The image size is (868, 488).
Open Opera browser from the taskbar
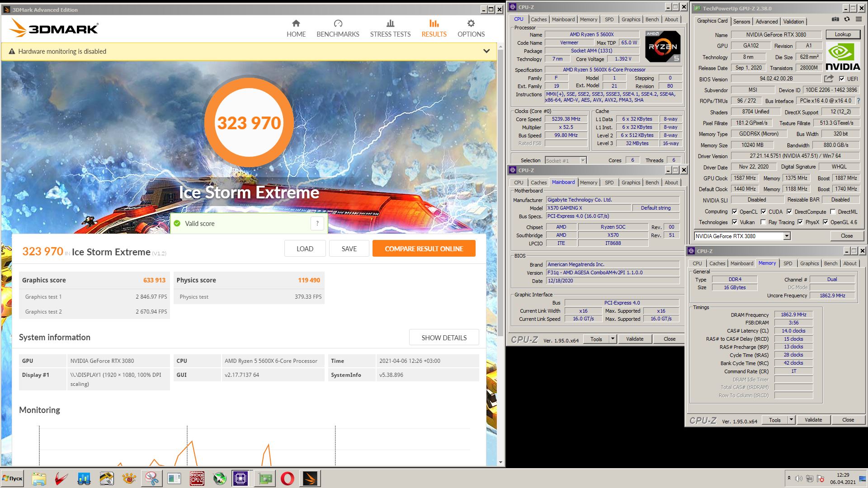click(x=288, y=479)
